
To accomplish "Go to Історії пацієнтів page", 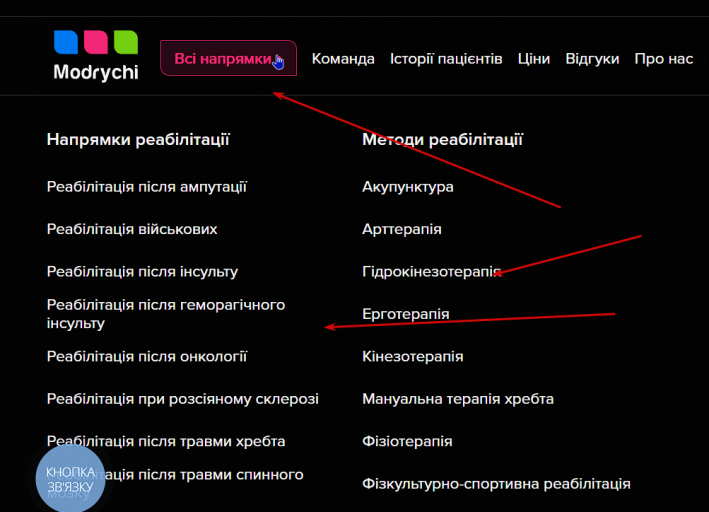I will [x=446, y=59].
